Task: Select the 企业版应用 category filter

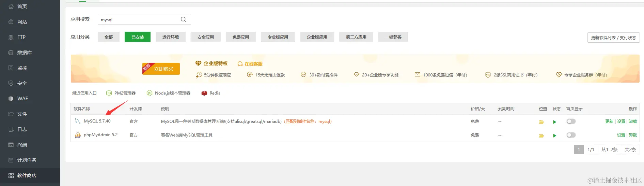Action: tap(317, 37)
